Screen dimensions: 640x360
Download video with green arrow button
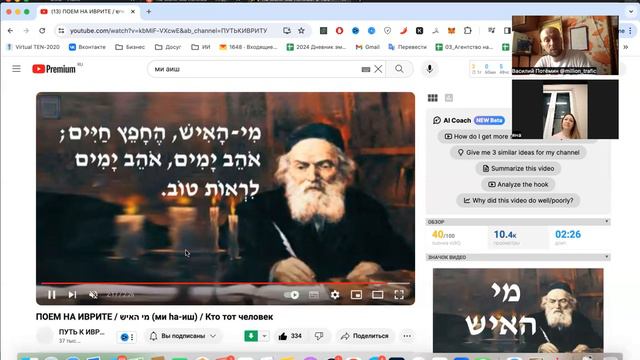pos(251,336)
